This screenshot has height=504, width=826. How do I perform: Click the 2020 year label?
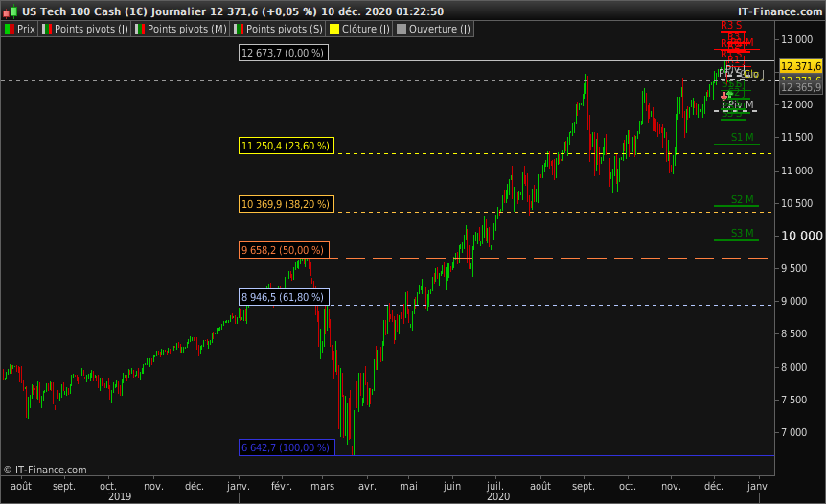pos(498,496)
